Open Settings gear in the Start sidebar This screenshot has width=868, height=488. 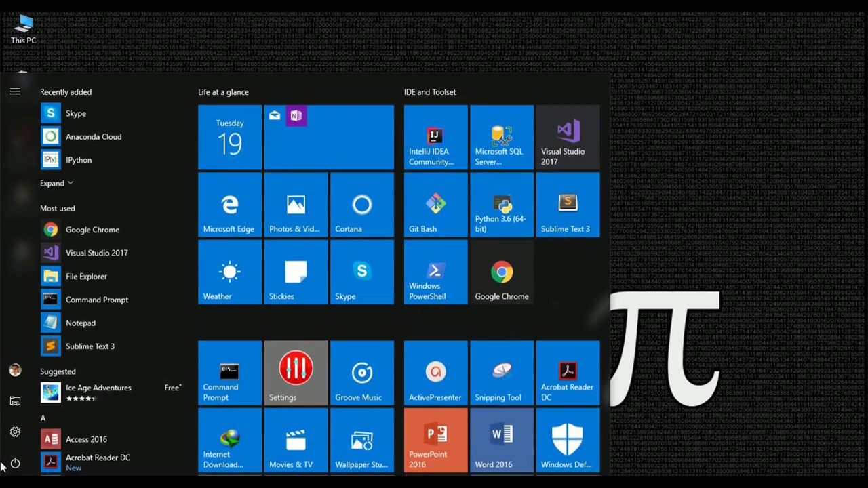pyautogui.click(x=15, y=432)
